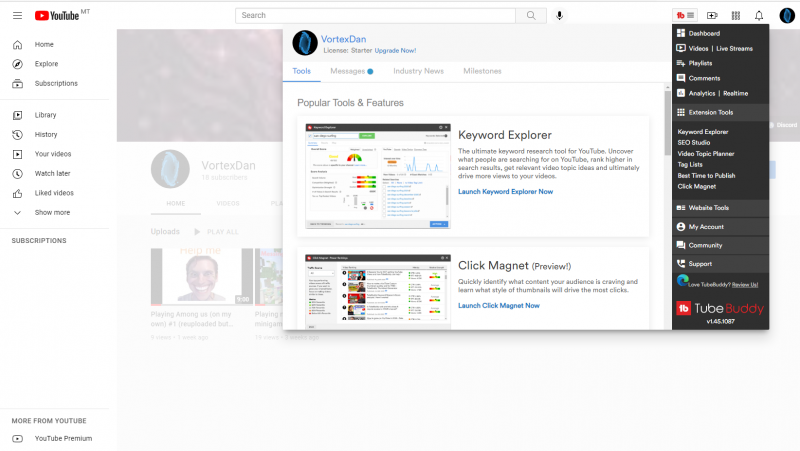Click the account avatar in top bar

786,15
